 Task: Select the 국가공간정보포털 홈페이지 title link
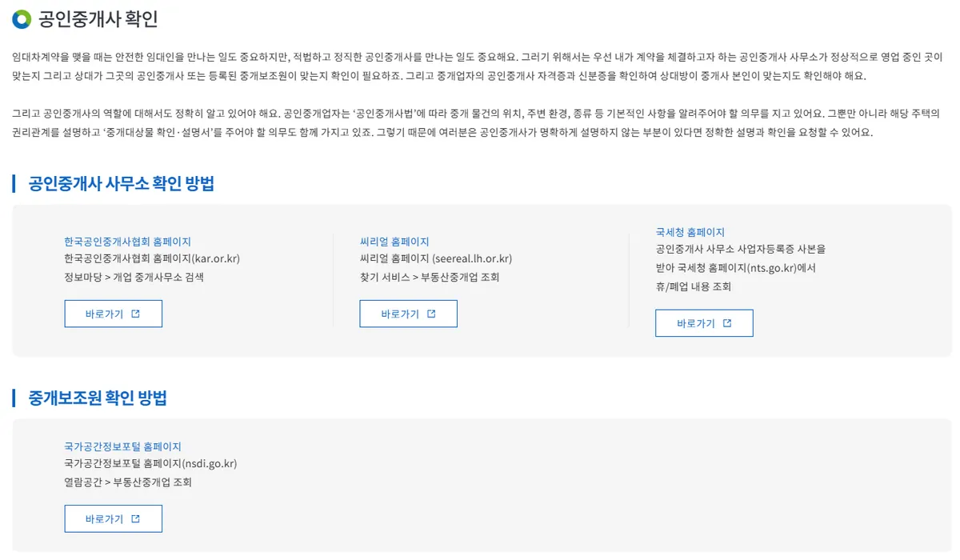tap(122, 446)
